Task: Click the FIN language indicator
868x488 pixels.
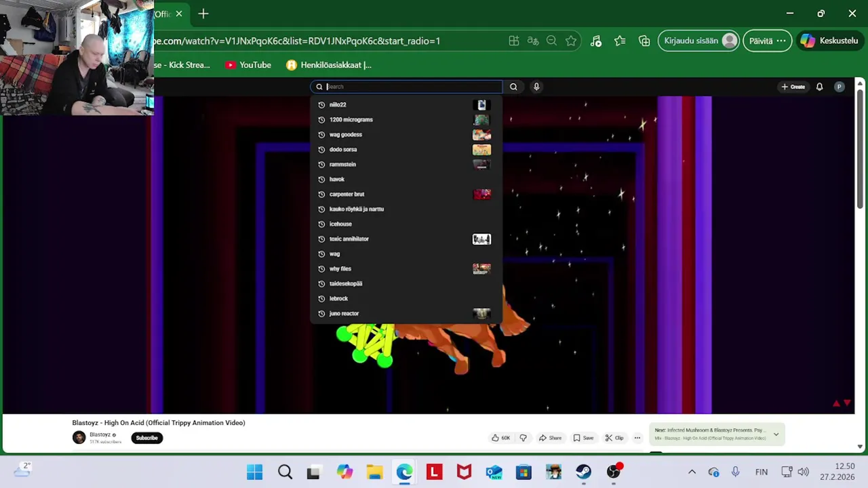Action: [x=762, y=472]
